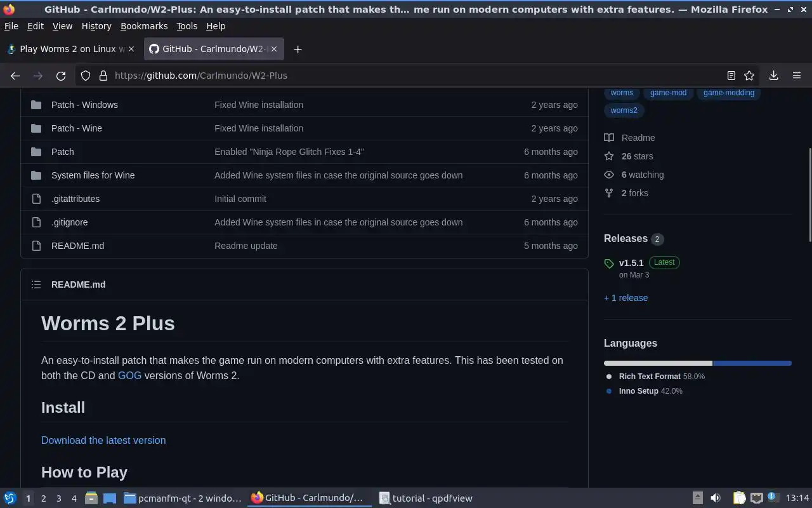Open the 'Enabled Ninja Rope Glitch Fixes 1-4' commit
Viewport: 812px width, 508px height.
(x=289, y=152)
